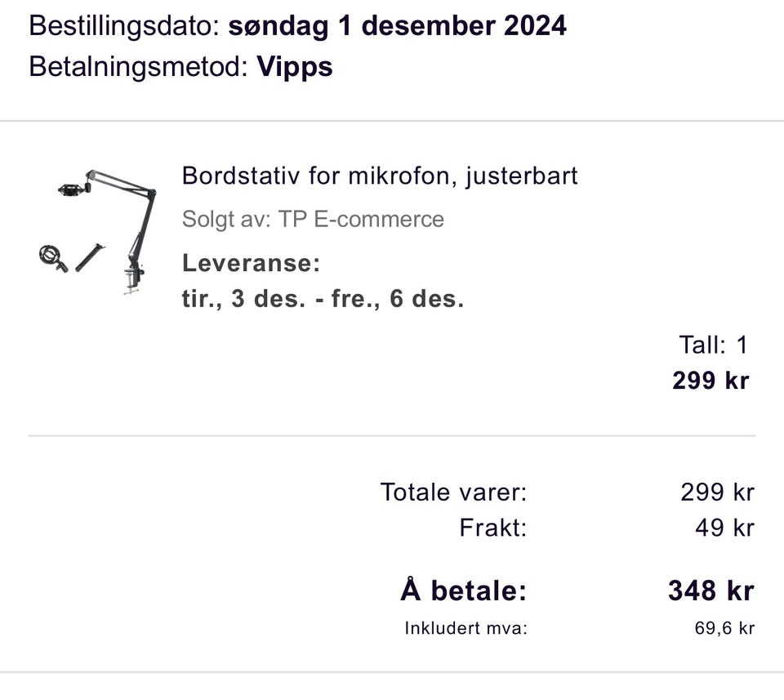Click the quantity text "Tall: 1"
The width and height of the screenshot is (784, 700).
pos(713,345)
